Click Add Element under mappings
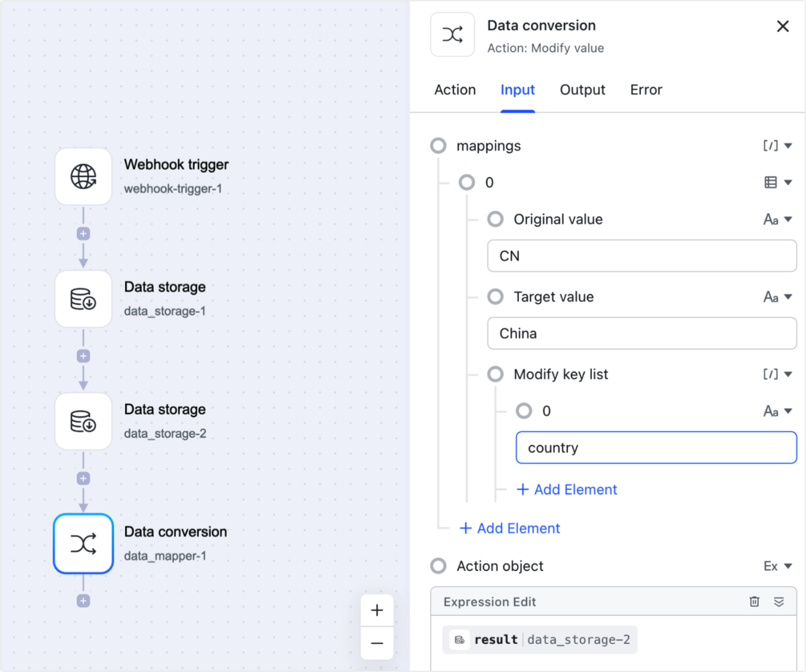 click(x=509, y=528)
